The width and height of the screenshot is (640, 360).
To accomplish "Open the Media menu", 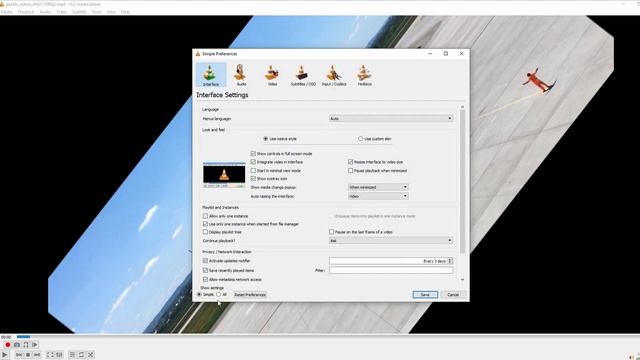I will pyautogui.click(x=7, y=12).
